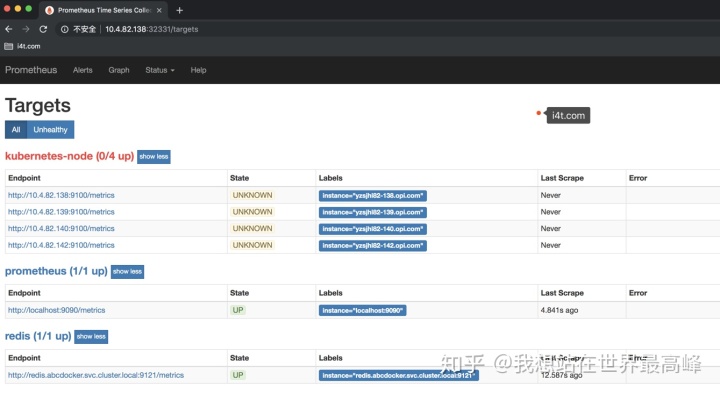The image size is (720, 394).
Task: Click the Targets page heading
Action: pyautogui.click(x=38, y=105)
